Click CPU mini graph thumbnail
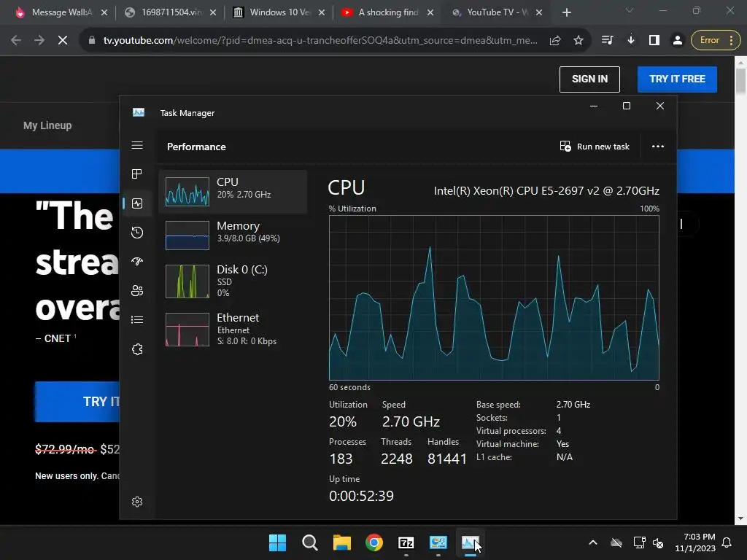Screen dimensions: 747x560 tap(187, 192)
